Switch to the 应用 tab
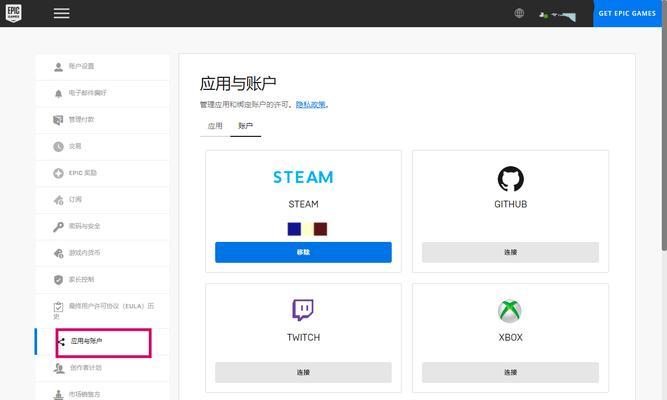Screen dimensions: 667x400 (x=215, y=126)
